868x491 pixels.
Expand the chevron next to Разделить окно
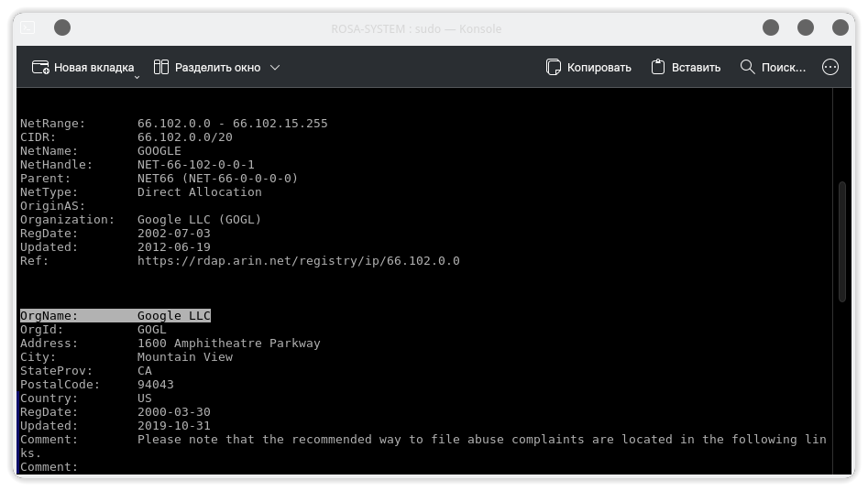tap(275, 68)
